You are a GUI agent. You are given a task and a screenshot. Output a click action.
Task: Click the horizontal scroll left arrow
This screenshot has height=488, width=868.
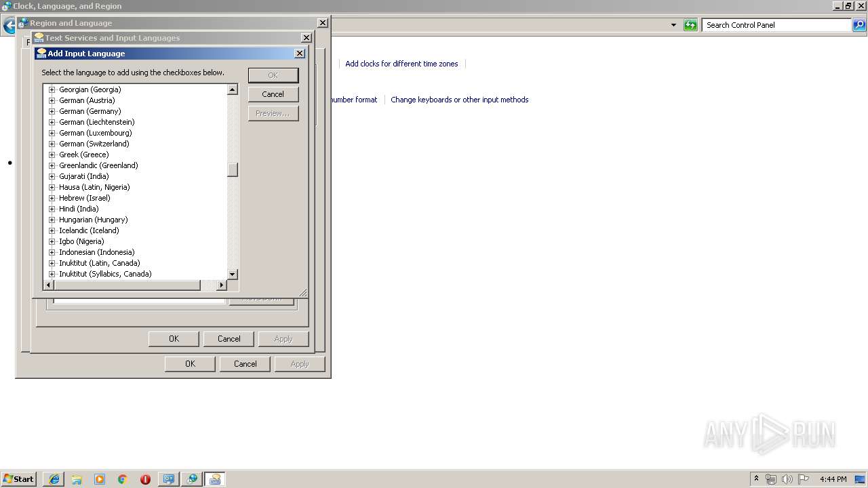click(49, 285)
